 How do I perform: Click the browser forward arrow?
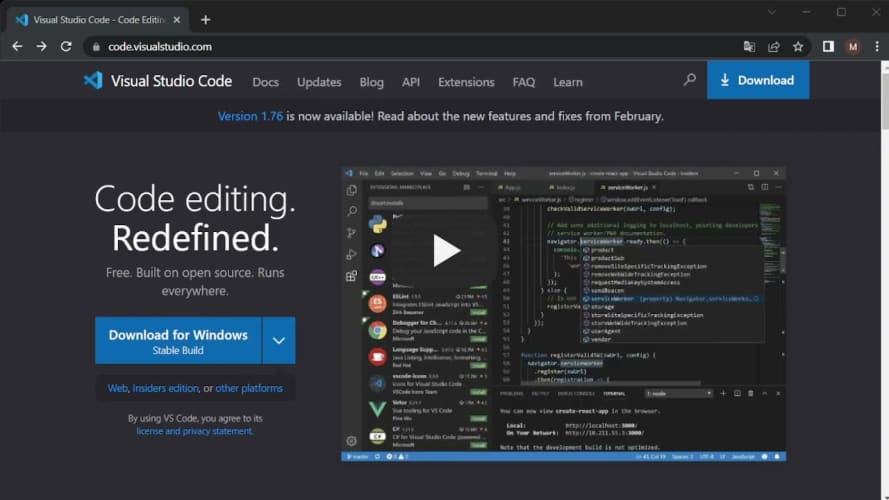[41, 46]
